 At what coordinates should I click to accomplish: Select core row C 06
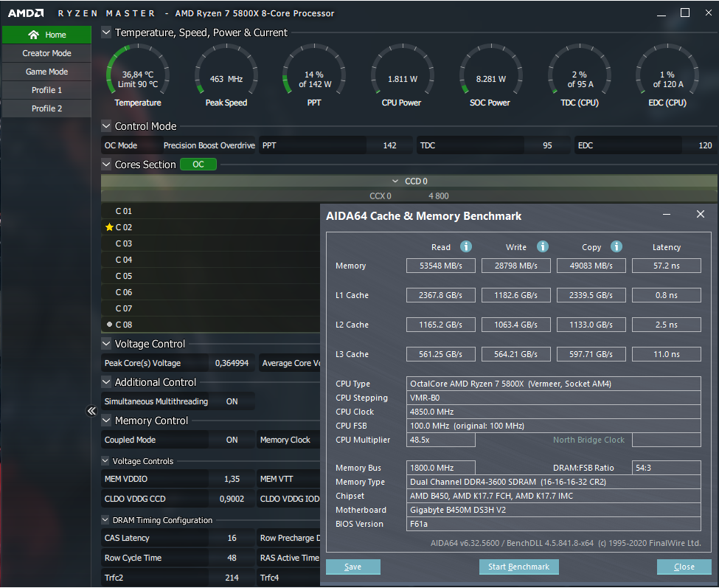pos(210,292)
